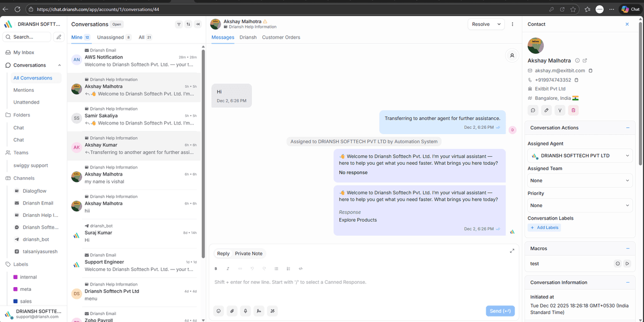Open the emoji picker in reply box

(218, 311)
